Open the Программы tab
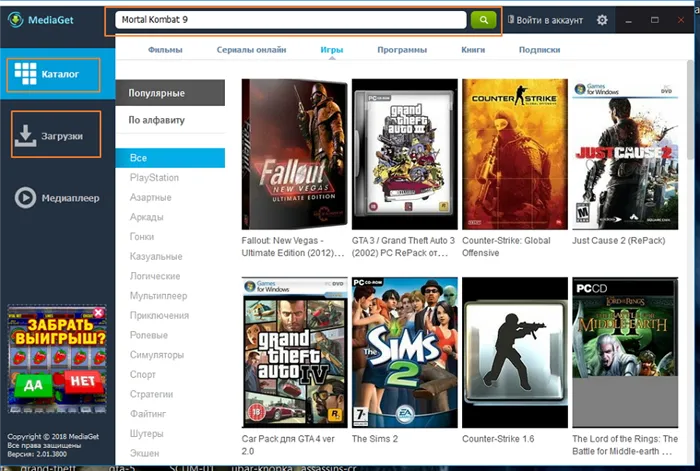The image size is (700, 471). 402,50
